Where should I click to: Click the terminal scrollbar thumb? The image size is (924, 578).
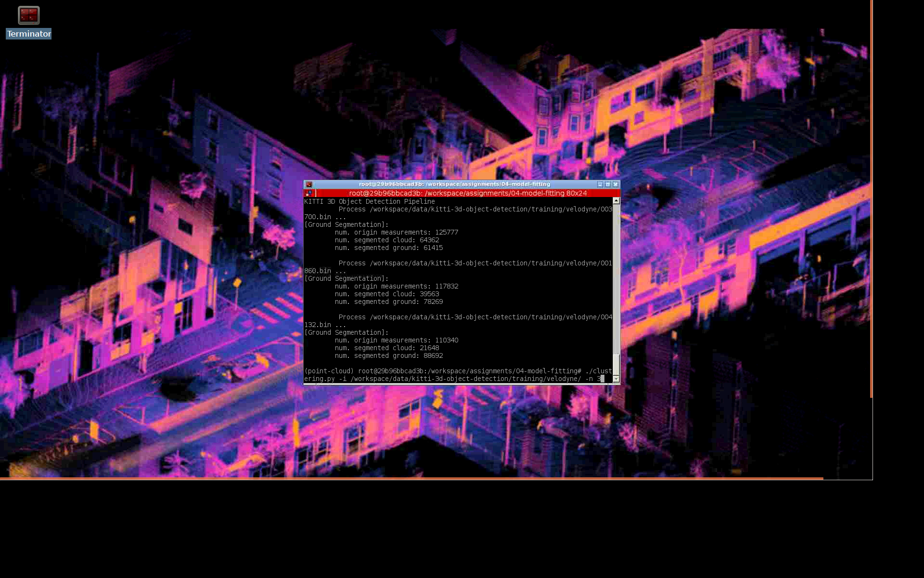coord(616,365)
